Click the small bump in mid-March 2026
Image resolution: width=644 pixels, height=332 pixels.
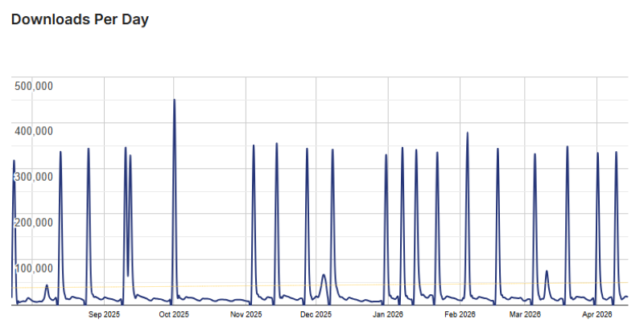[547, 272]
